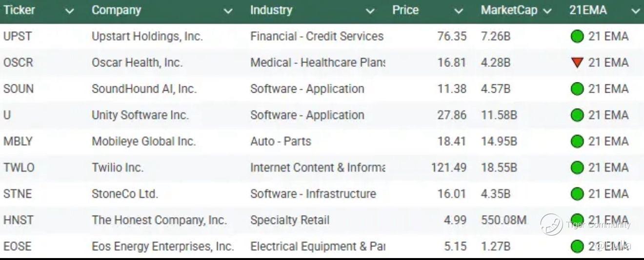The width and height of the screenshot is (644, 260).
Task: Click the Tiger Community watermark logo
Action: [x=551, y=224]
